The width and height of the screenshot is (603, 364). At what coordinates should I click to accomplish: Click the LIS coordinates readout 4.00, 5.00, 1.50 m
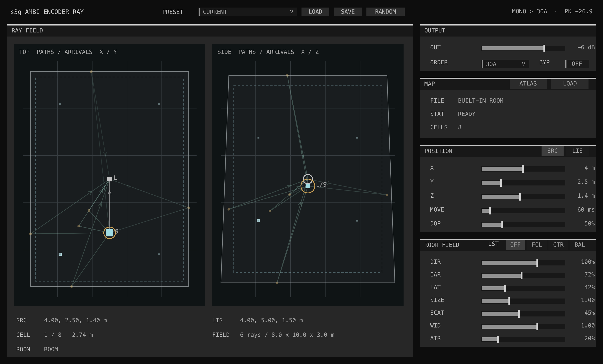point(271,320)
